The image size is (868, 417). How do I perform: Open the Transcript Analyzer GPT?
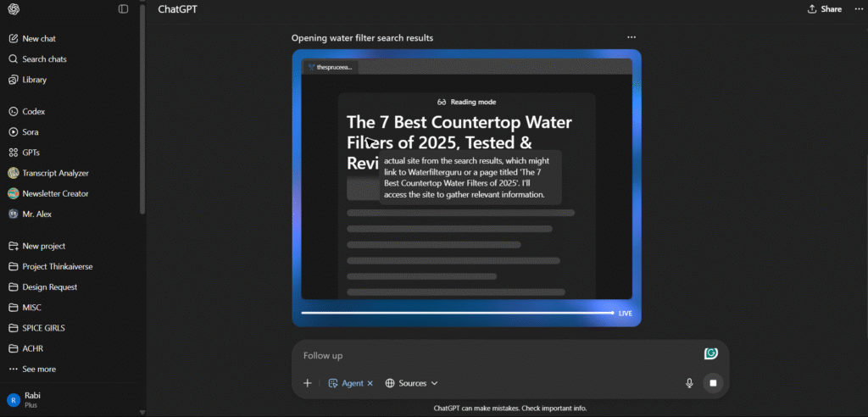coord(55,174)
